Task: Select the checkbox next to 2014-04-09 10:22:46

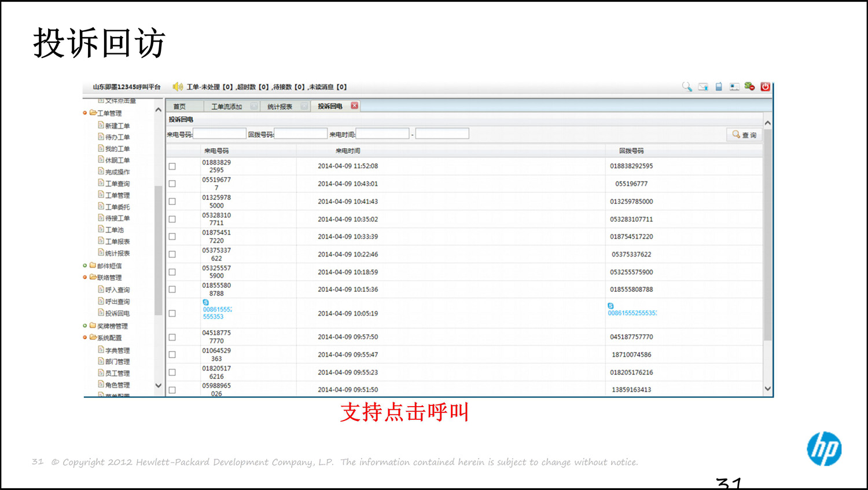Action: point(171,254)
